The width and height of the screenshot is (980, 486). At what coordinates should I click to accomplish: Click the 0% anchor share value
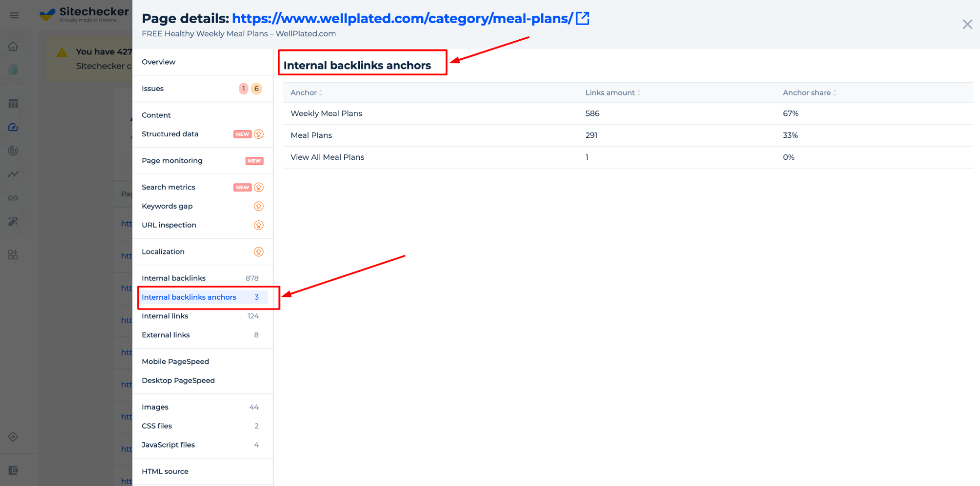[x=788, y=157]
